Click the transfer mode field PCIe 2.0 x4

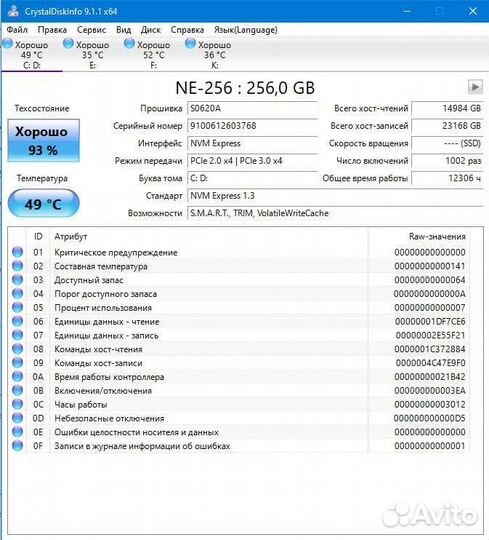point(252,161)
